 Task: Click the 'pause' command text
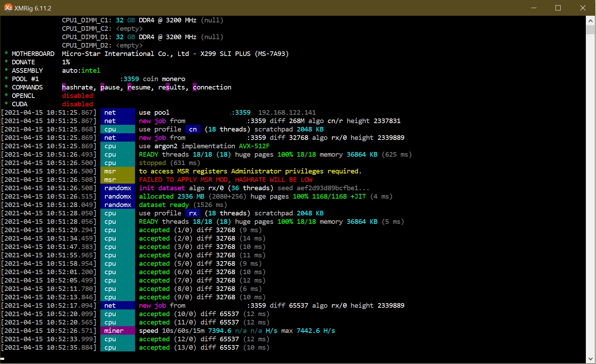(110, 87)
